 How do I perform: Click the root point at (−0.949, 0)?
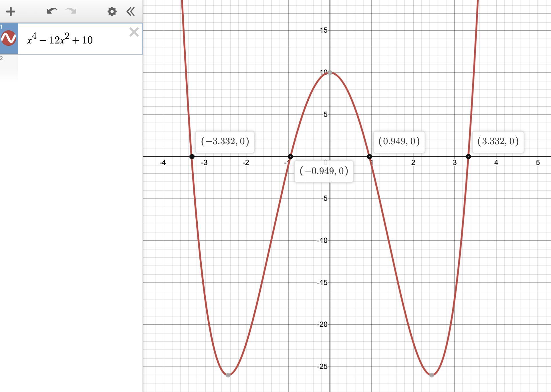pos(290,157)
